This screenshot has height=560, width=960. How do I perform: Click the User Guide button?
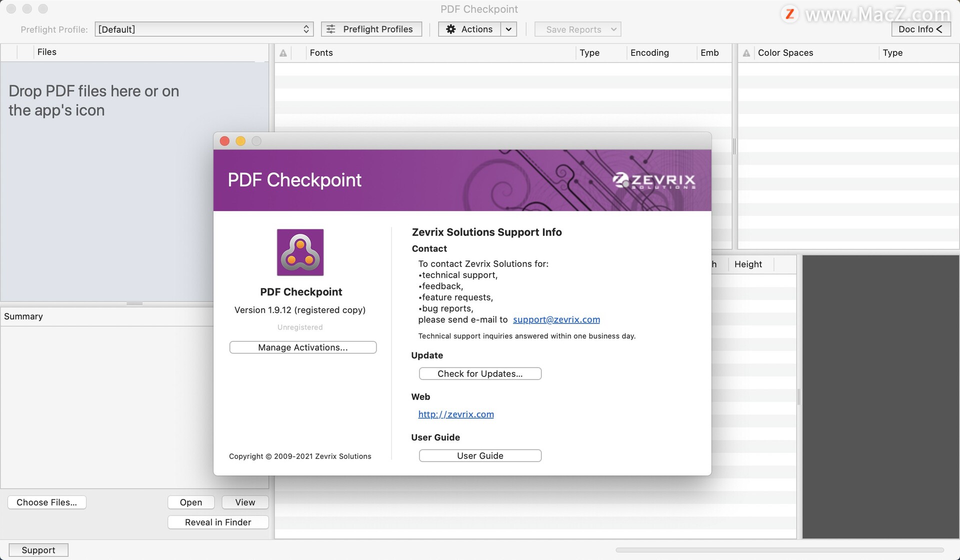point(479,454)
